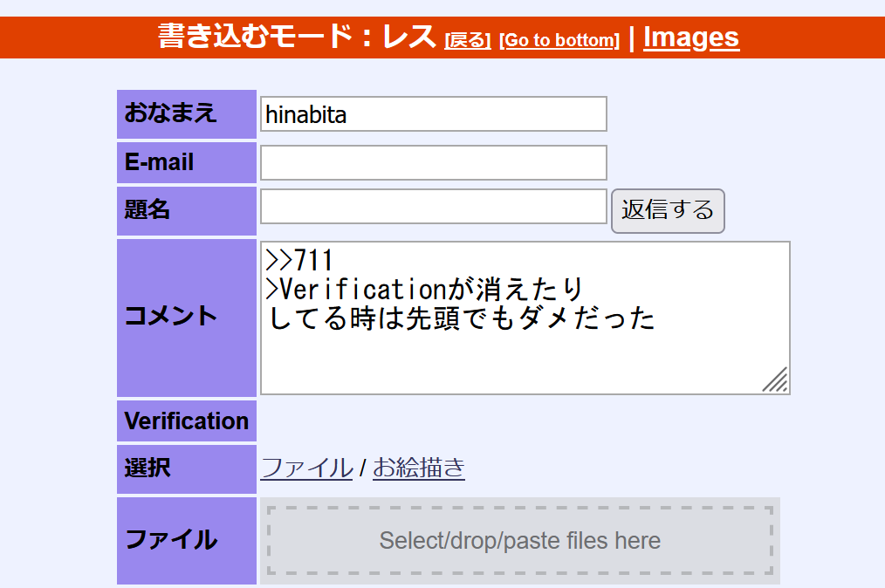Click the E-mail label cell

[x=186, y=162]
